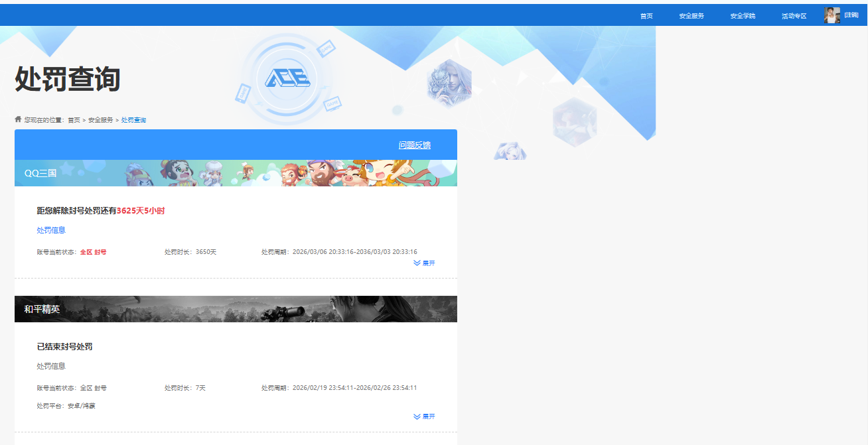Select 活动专区 in the top navigation

(794, 15)
